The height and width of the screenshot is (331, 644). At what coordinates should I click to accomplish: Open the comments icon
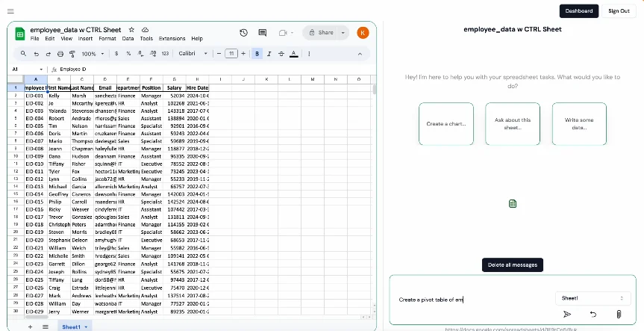pyautogui.click(x=263, y=33)
